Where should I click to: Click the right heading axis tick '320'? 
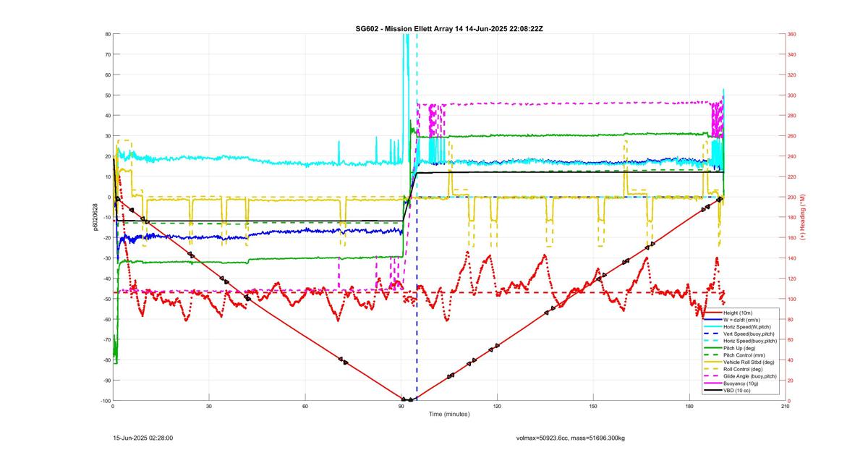[792, 75]
